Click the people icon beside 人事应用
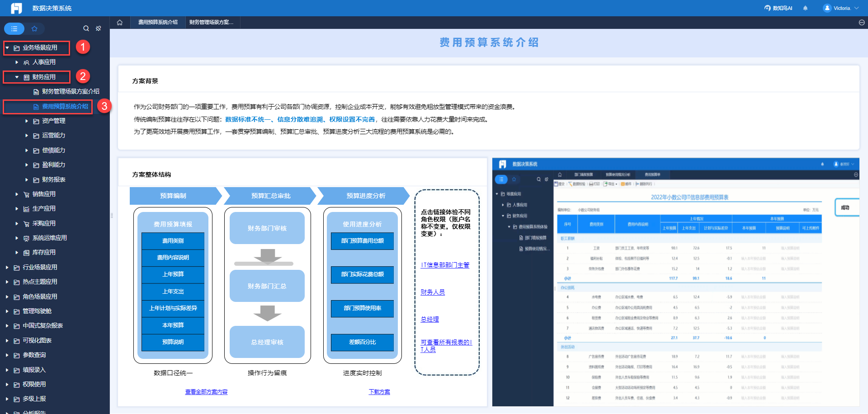Screen dimensions: 868x414 [26, 62]
